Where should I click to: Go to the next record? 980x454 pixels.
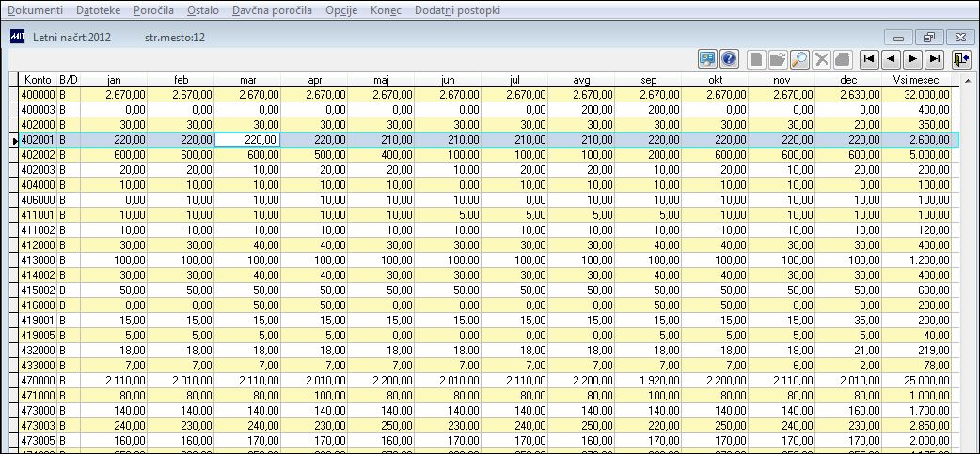tap(912, 59)
